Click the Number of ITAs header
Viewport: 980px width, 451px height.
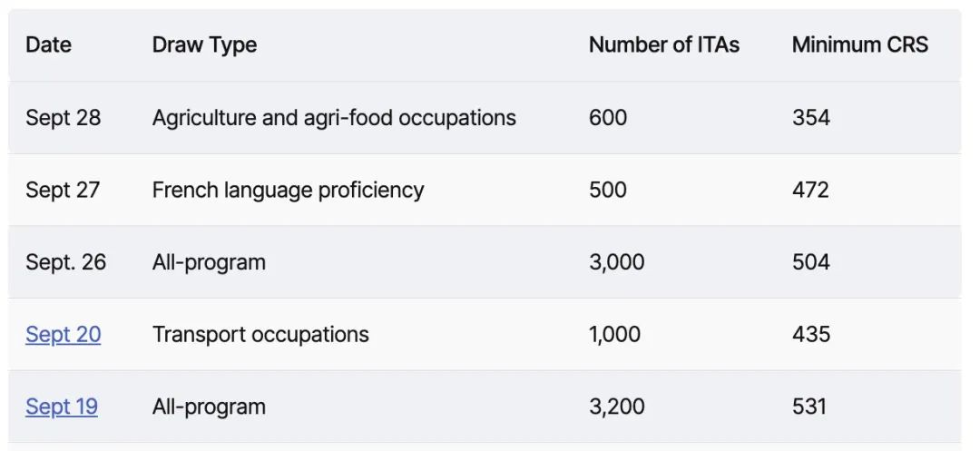[663, 44]
